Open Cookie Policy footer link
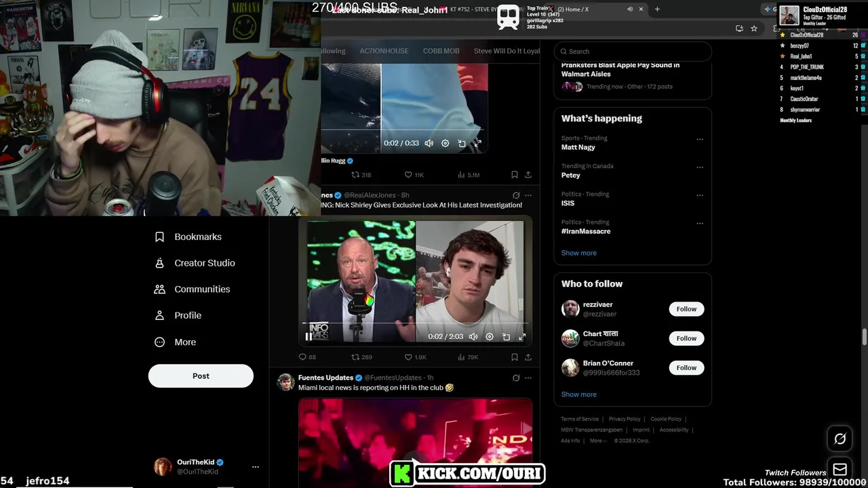868x488 pixels. (666, 419)
